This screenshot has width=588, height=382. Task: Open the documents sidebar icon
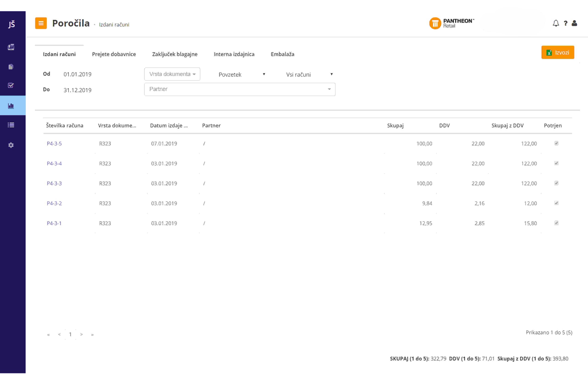tap(11, 67)
